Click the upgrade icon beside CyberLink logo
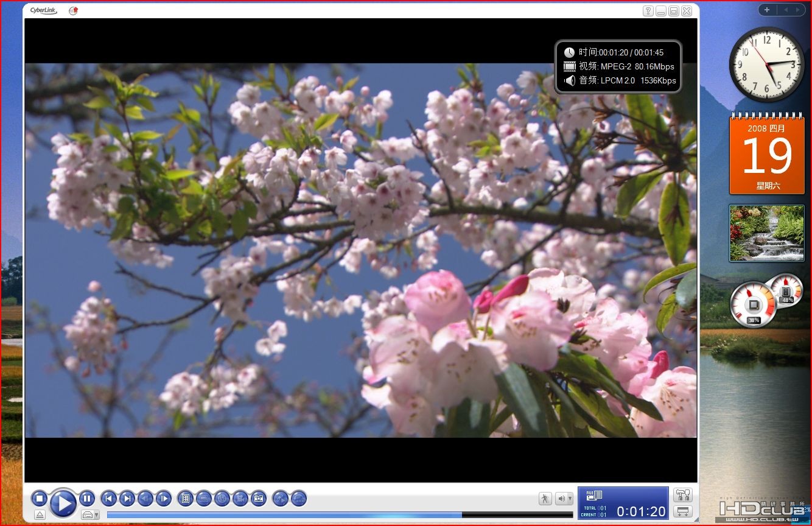The width and height of the screenshot is (812, 526). 74,10
